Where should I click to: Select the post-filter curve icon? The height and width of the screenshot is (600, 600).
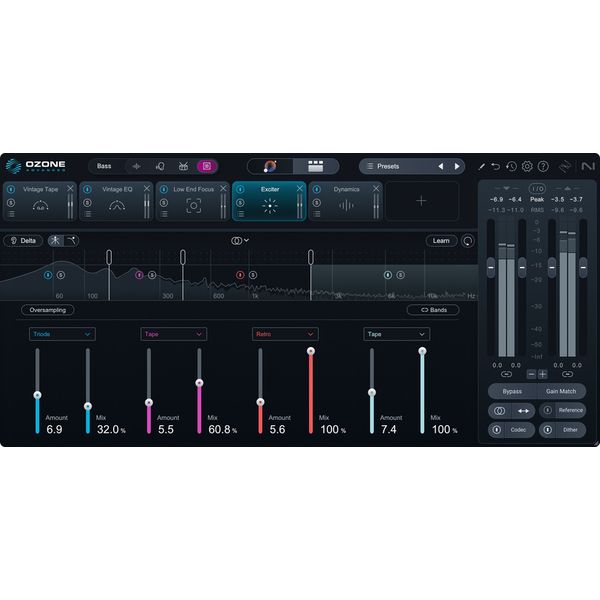pyautogui.click(x=71, y=241)
